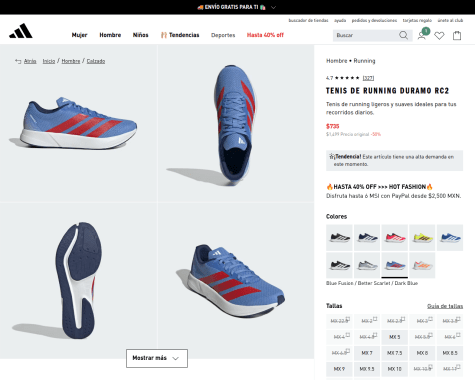This screenshot has height=380, width=475.
Task: Click the search magnifier icon
Action: coord(403,35)
